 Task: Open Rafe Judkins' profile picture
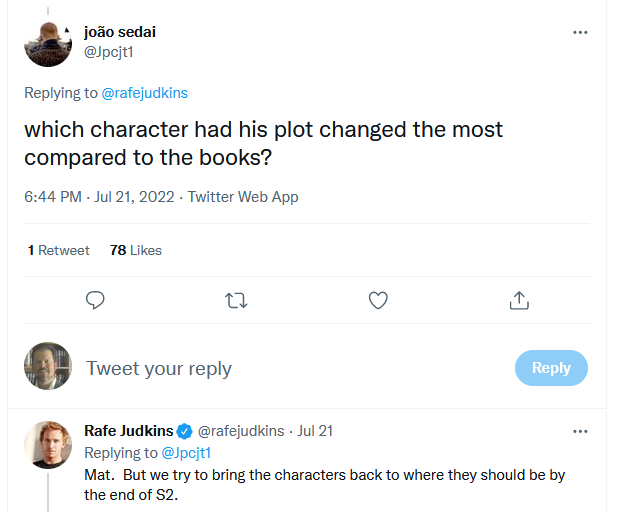(48, 445)
